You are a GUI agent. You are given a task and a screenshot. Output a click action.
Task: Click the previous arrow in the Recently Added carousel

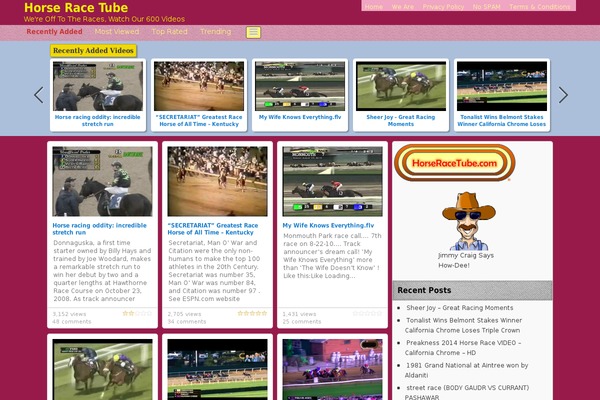[39, 95]
